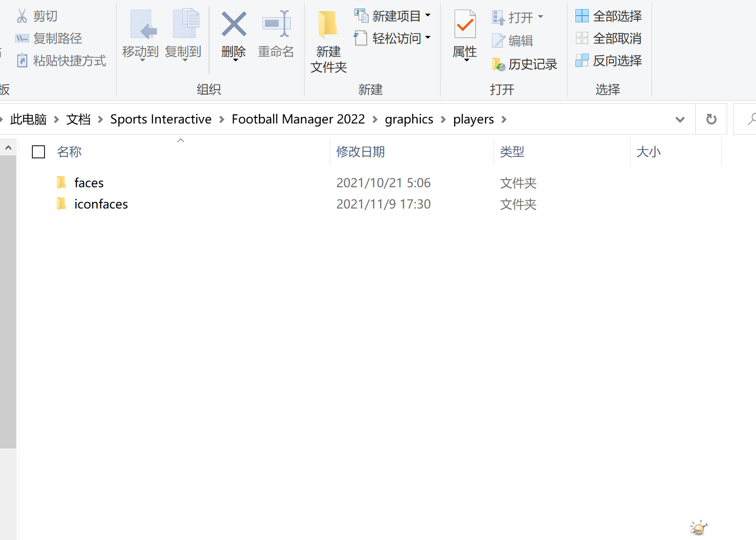Click Select all (全部选择)
Viewport: 756px width, 540px height.
pyautogui.click(x=609, y=16)
